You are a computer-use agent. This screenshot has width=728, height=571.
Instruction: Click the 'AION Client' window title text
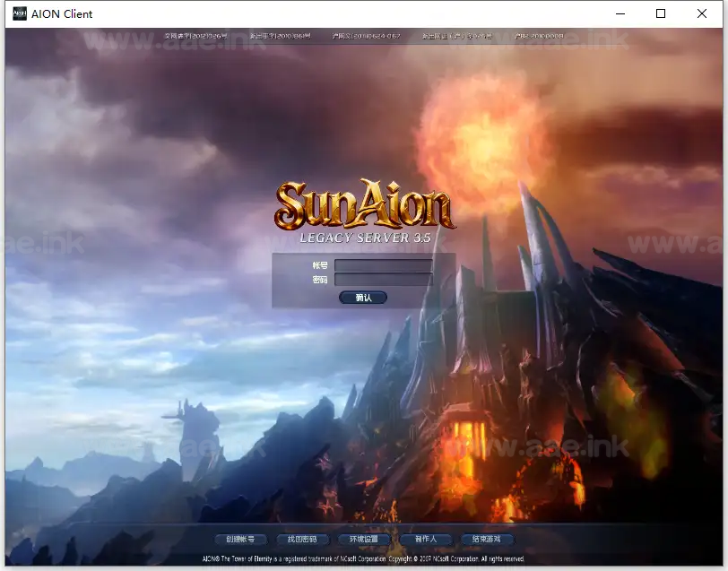coord(62,13)
